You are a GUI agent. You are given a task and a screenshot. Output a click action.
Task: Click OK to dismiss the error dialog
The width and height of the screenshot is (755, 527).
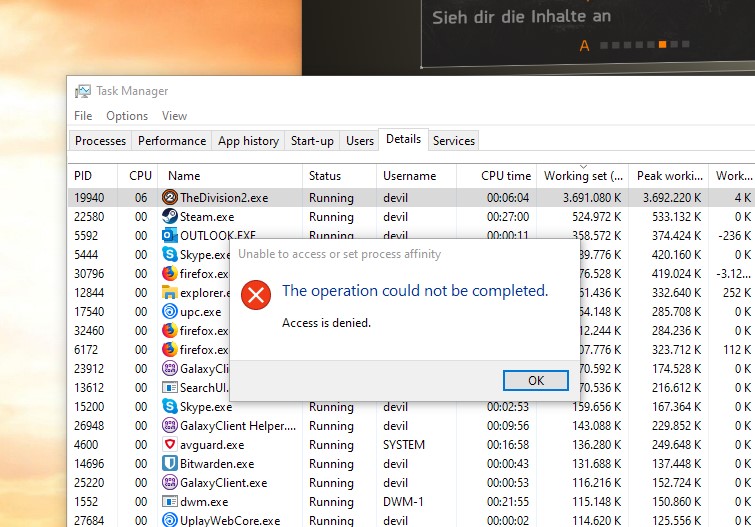535,381
